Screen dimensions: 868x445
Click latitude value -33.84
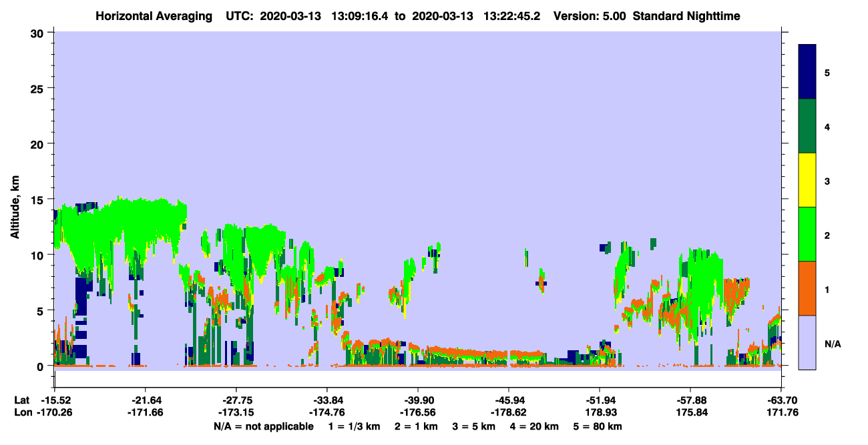(x=327, y=400)
